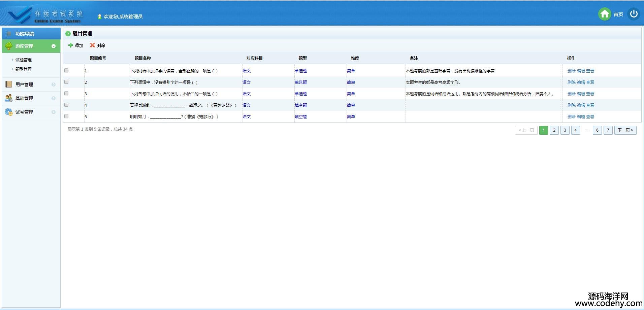Collapse the 题库管理 section arrow

click(x=54, y=46)
